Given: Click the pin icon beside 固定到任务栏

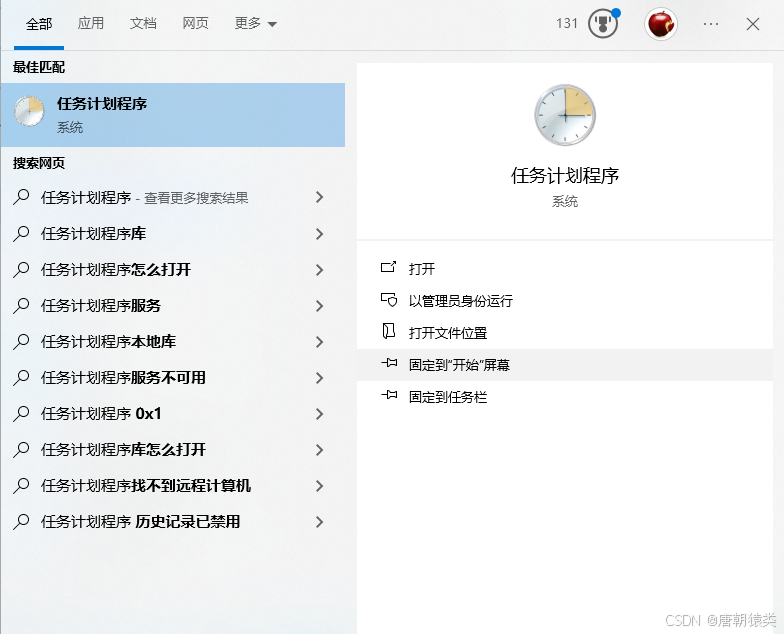Looking at the screenshot, I should (x=388, y=396).
